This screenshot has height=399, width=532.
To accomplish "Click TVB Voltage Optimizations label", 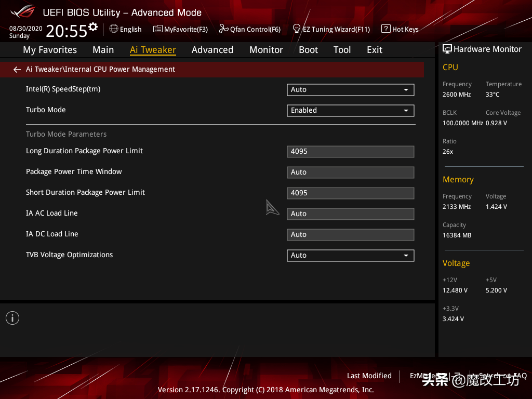I will (x=69, y=255).
